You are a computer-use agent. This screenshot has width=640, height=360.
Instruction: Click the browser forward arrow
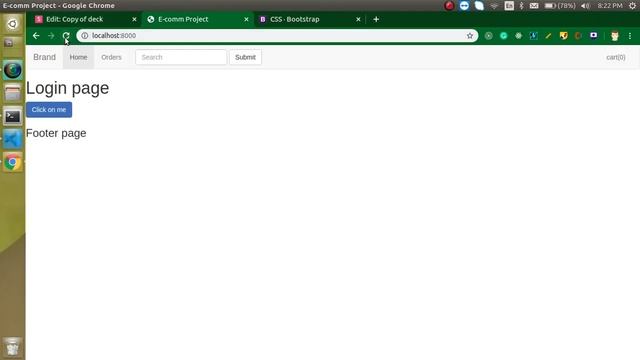(x=51, y=36)
